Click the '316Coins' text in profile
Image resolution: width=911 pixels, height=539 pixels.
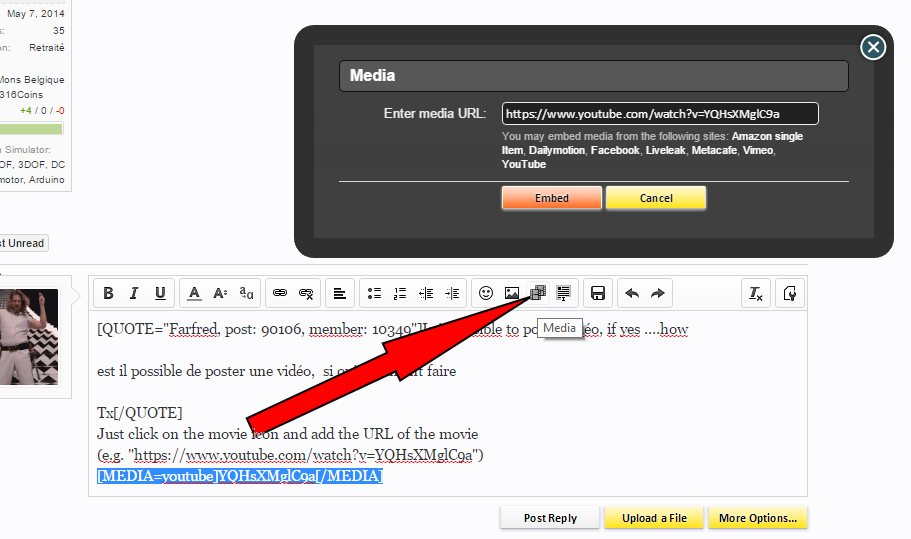[x=21, y=95]
